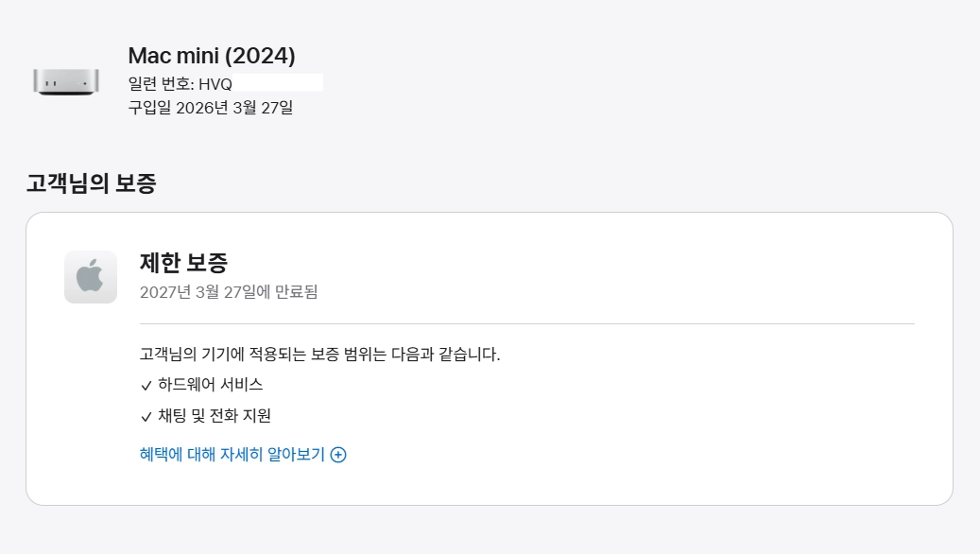Click the masked serial number box
The height and width of the screenshot is (555, 980).
[x=278, y=82]
